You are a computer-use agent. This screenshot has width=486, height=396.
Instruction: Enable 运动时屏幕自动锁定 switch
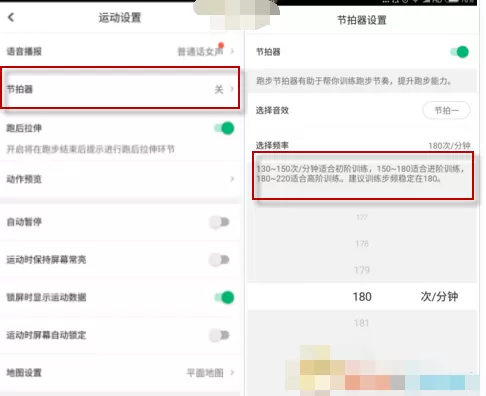coord(219,335)
